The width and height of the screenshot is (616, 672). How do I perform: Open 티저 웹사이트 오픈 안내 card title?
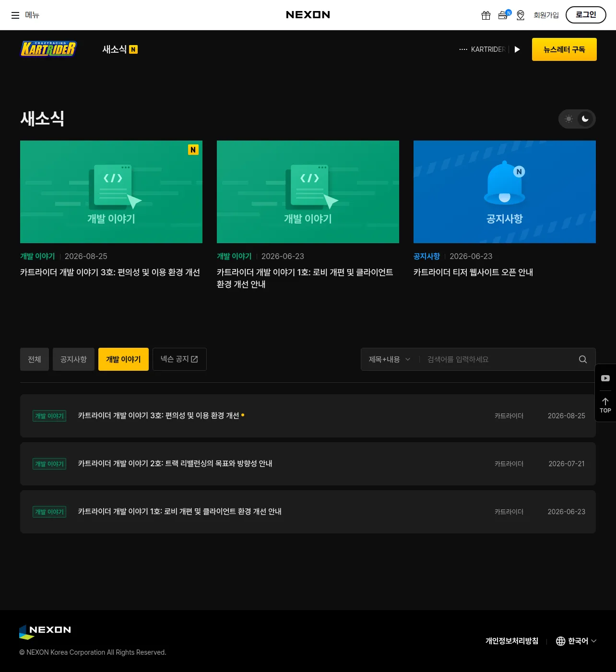click(473, 272)
